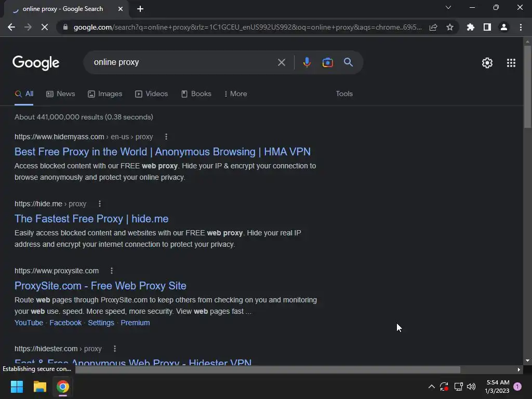Screen dimensions: 532x399
Task: Click the horizontal scrollbar thumb
Action: [268, 369]
